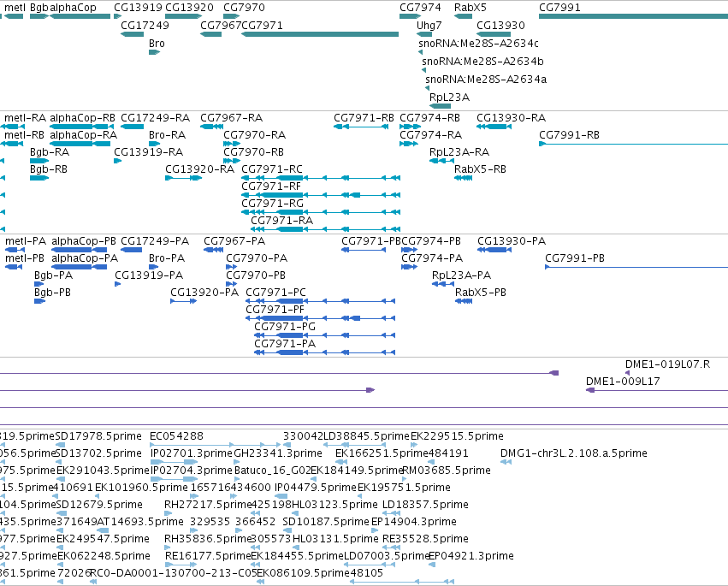
Task: Click transcript Bgb-RA
Action: pyautogui.click(x=50, y=152)
